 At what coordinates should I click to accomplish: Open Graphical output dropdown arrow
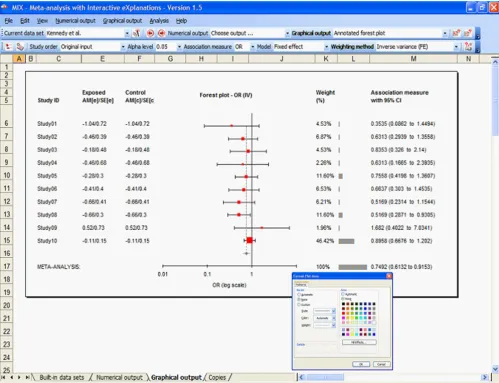click(445, 33)
